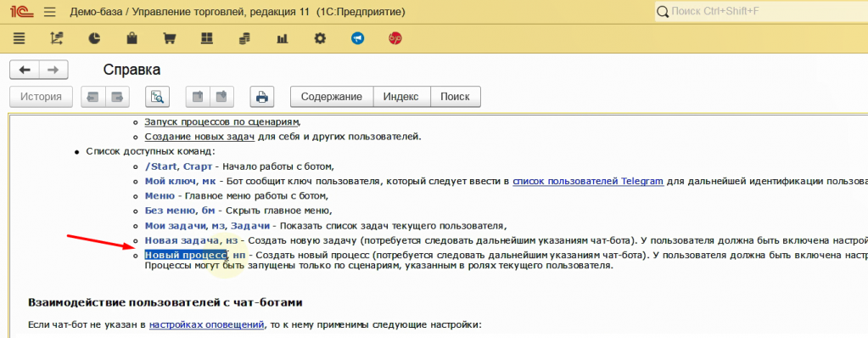
Task: Click the highlighted Новый процесс text
Action: (186, 255)
